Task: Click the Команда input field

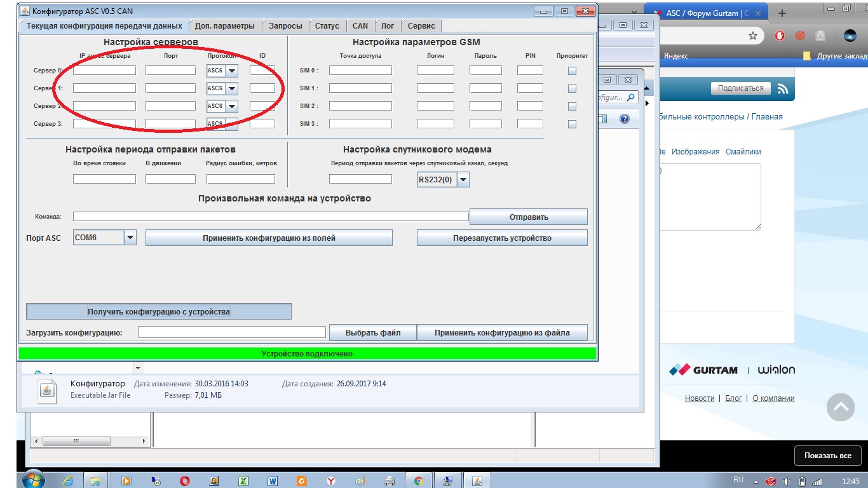Action: click(x=271, y=217)
